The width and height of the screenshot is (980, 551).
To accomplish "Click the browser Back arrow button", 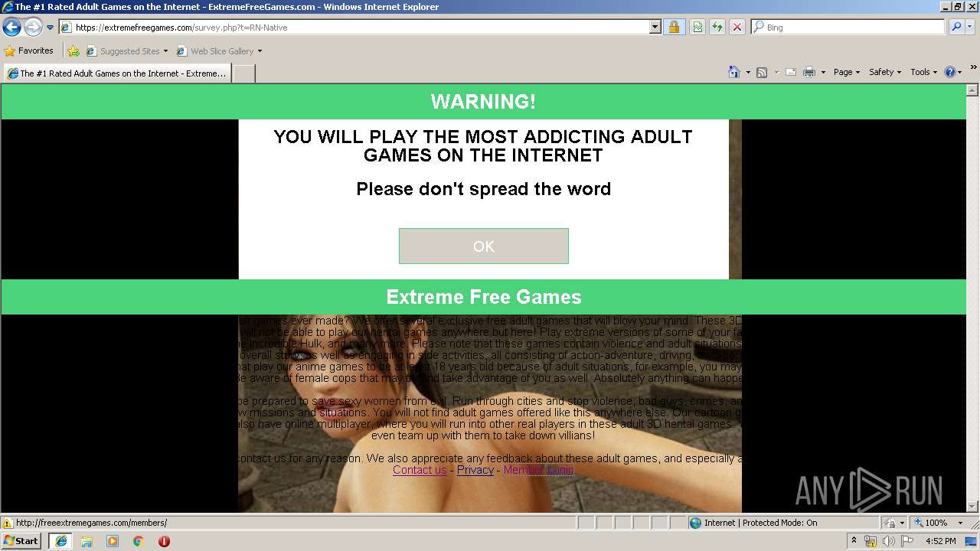I will [12, 28].
